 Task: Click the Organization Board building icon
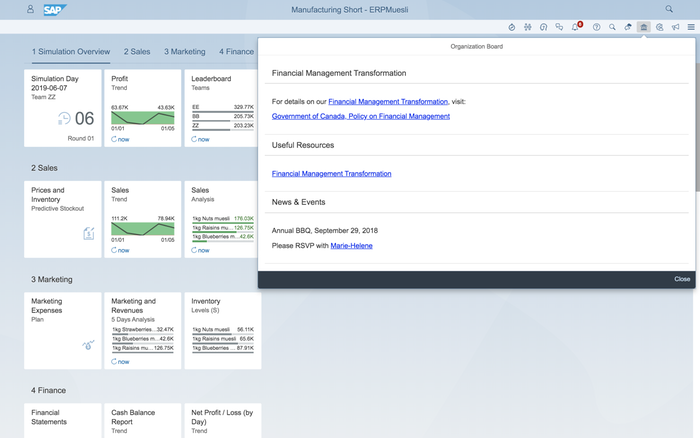coord(644,27)
